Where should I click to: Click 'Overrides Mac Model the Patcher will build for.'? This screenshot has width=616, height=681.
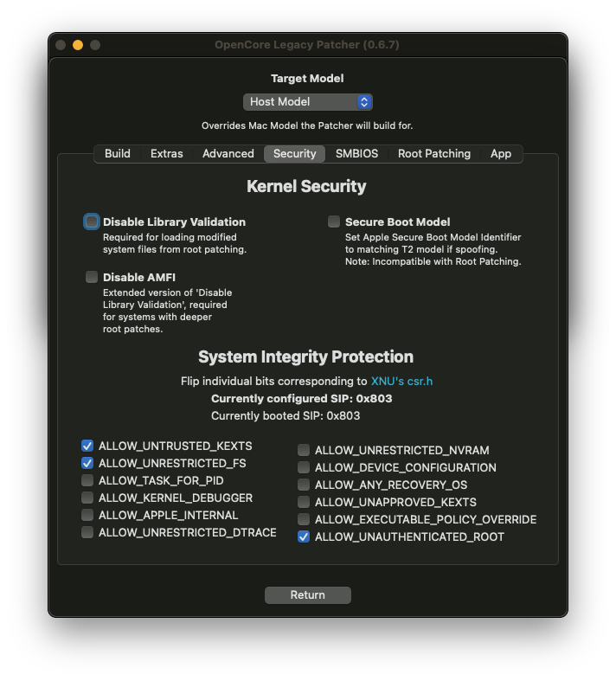[x=307, y=126]
